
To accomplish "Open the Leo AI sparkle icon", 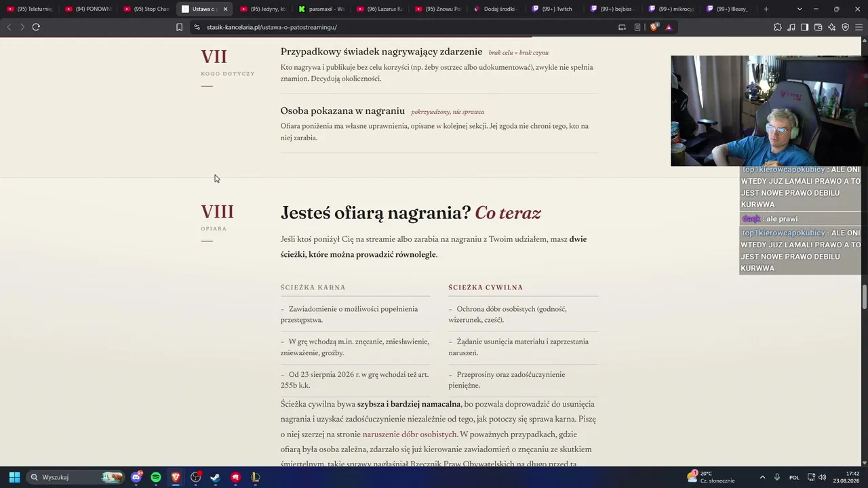I will tap(831, 27).
